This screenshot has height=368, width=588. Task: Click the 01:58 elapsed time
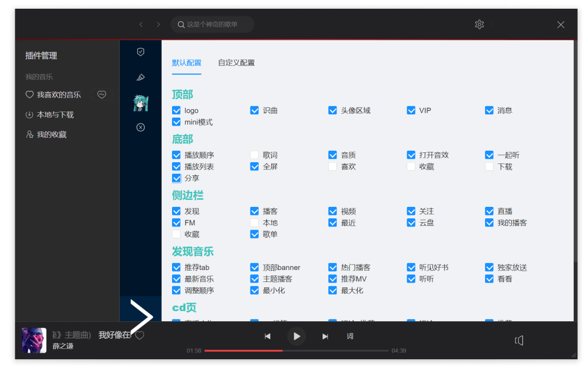(194, 351)
